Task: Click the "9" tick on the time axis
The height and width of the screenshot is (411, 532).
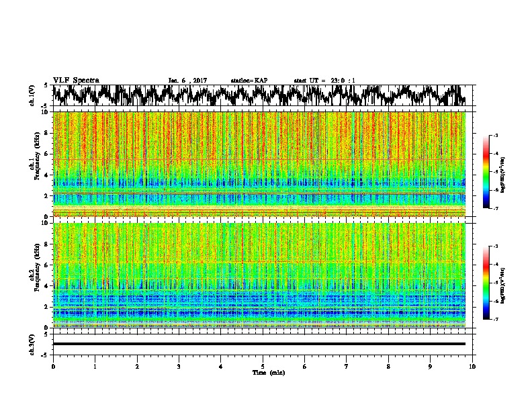Action: 430,367
